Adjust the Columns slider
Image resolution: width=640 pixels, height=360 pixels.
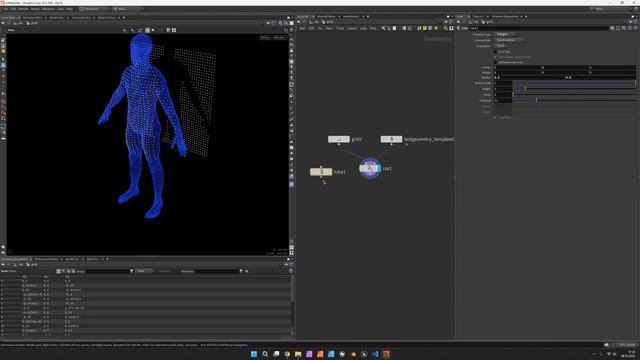click(574, 100)
